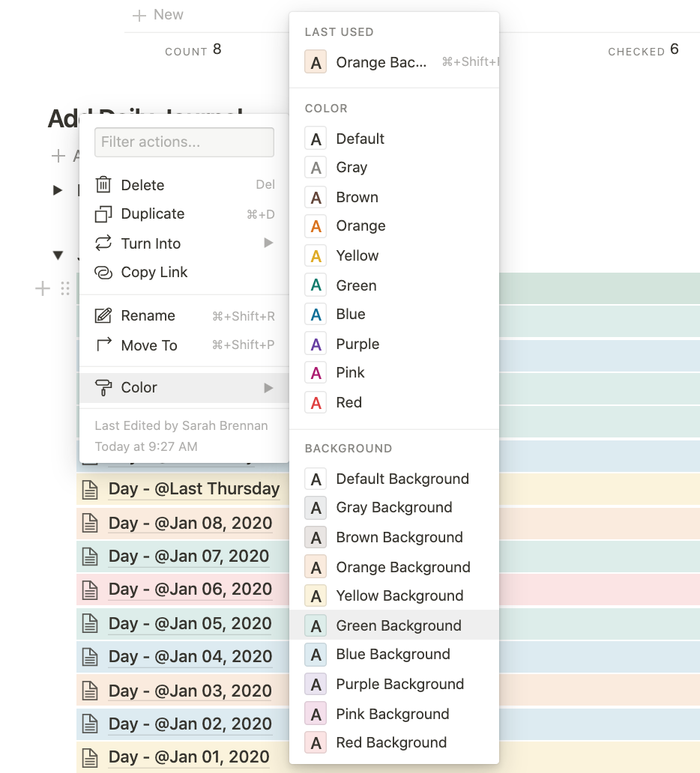Click the Duplicate icon in the context menu
This screenshot has height=773, width=700.
coord(103,214)
